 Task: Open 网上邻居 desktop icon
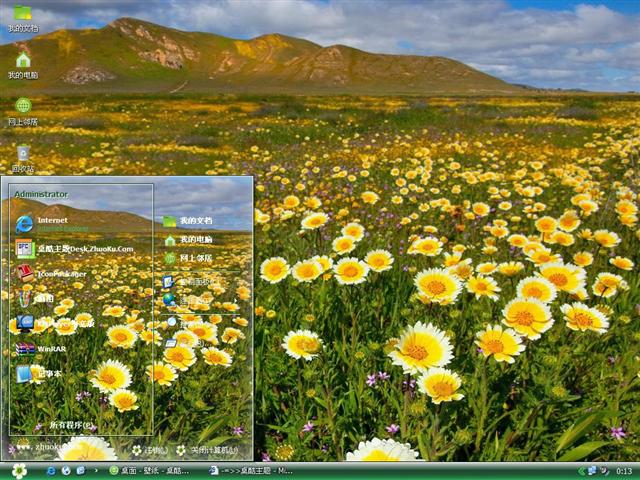[23, 112]
